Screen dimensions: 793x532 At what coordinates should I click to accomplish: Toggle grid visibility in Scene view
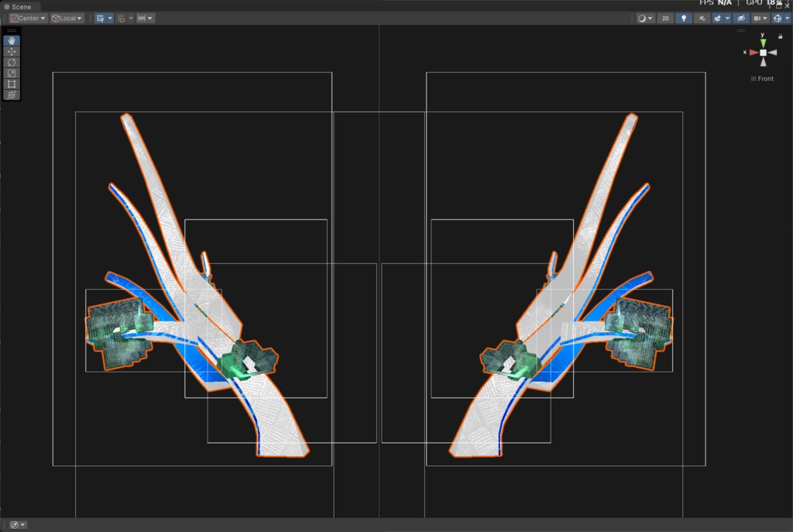[100, 19]
